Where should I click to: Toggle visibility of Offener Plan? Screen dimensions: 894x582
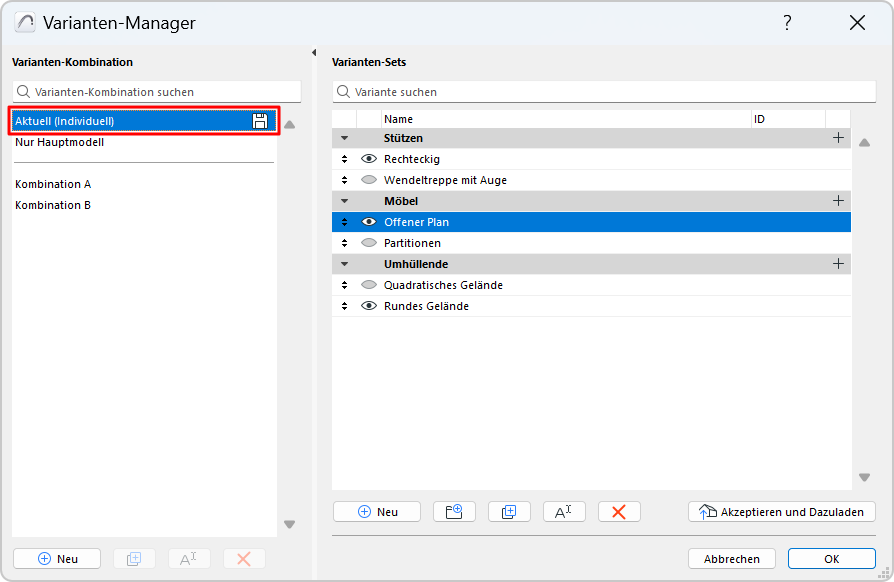[369, 222]
